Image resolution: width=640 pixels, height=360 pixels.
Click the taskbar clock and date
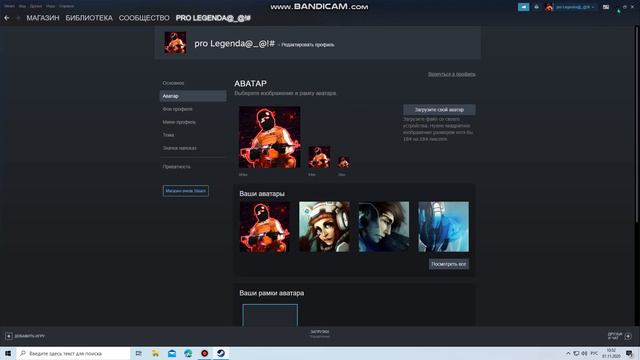pos(611,353)
